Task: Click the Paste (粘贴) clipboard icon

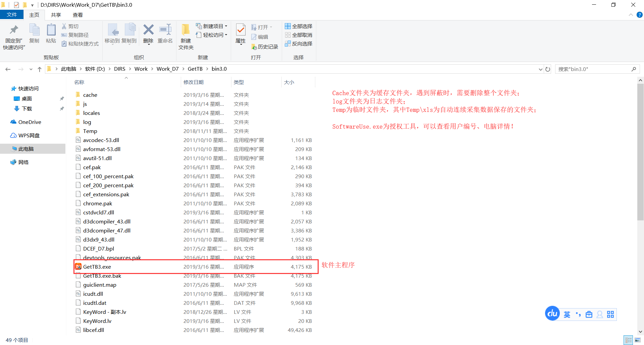Action: pos(51,30)
